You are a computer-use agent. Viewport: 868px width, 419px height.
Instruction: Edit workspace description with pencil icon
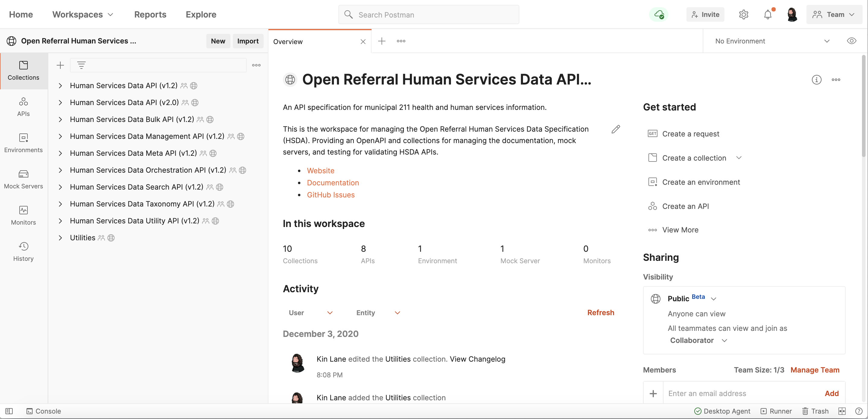(x=615, y=129)
